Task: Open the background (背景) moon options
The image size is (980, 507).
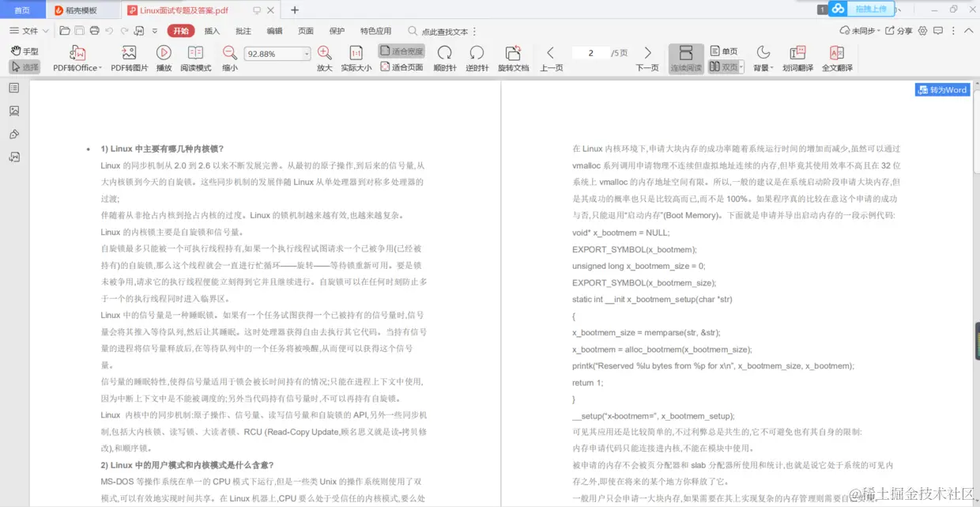Action: [x=763, y=59]
